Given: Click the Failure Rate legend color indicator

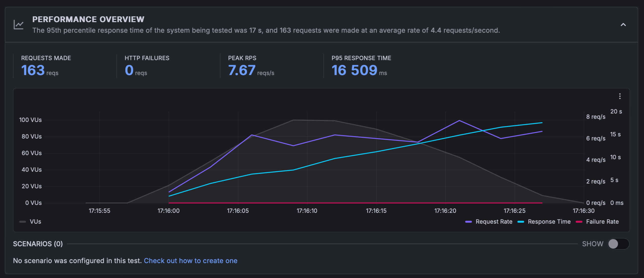Looking at the screenshot, I should click(579, 222).
